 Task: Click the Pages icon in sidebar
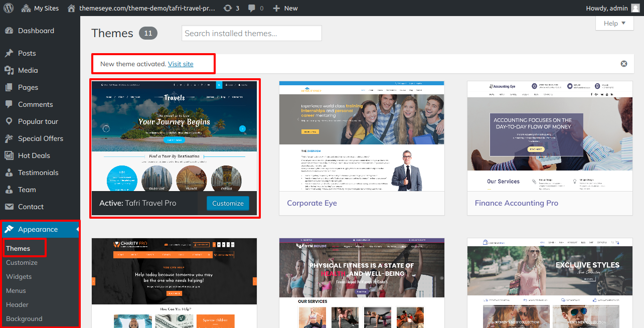coord(9,87)
